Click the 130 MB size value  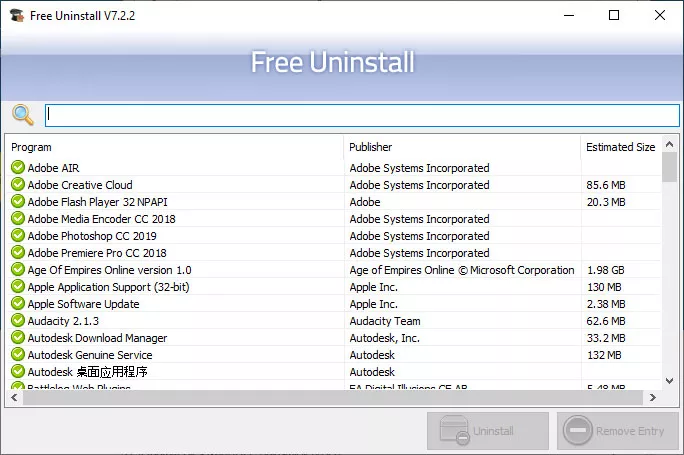pos(604,287)
